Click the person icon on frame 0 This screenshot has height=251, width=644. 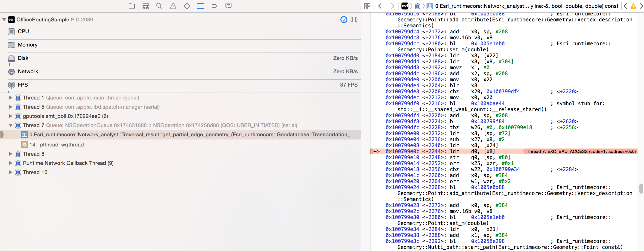click(24, 134)
